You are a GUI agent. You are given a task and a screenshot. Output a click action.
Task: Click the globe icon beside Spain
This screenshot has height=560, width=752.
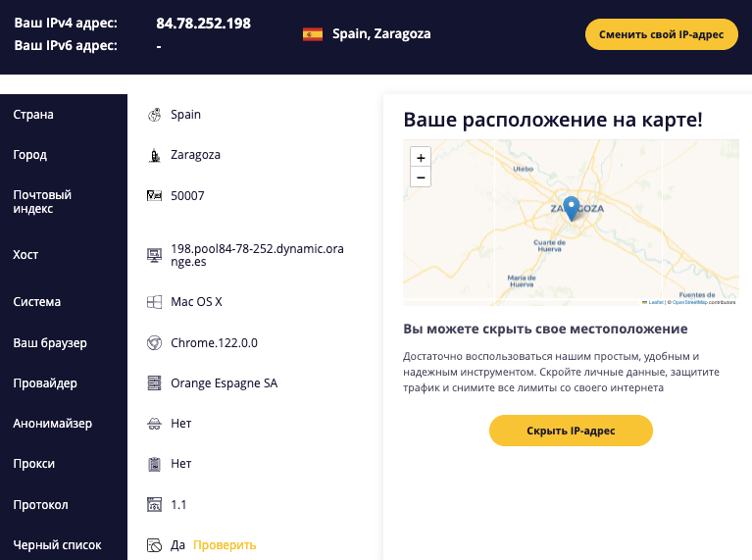click(154, 115)
